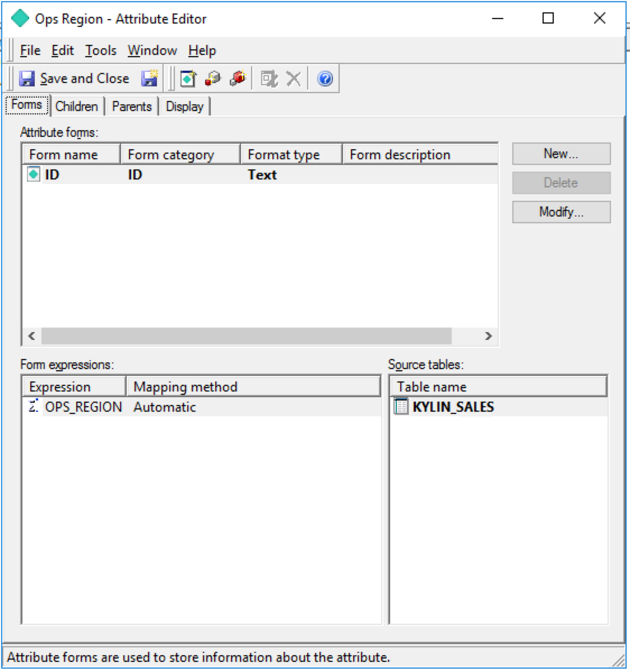
Task: Click the new attribute form icon
Action: point(188,79)
